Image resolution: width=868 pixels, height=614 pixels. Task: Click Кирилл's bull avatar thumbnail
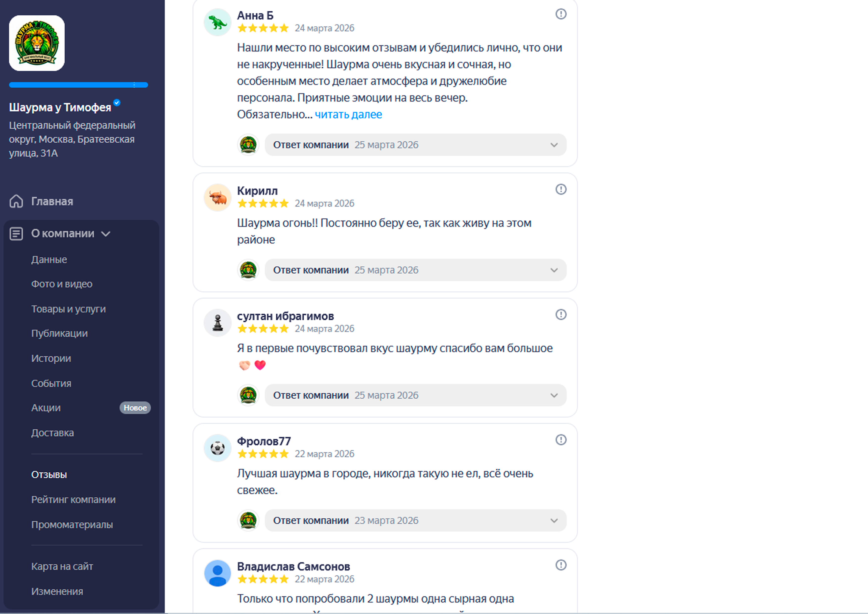point(217,198)
